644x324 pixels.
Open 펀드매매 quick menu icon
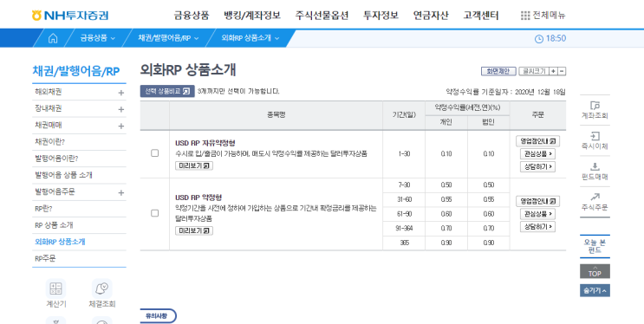(x=595, y=172)
